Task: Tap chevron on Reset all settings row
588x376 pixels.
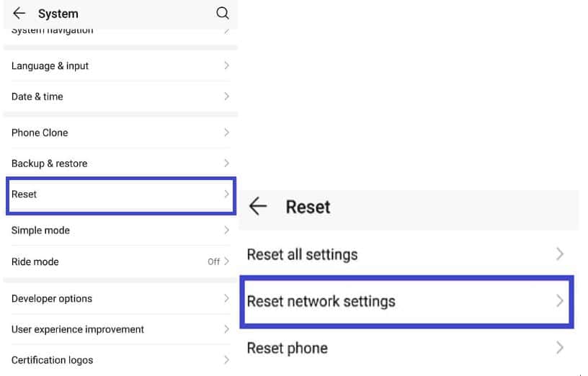Action: [x=559, y=254]
